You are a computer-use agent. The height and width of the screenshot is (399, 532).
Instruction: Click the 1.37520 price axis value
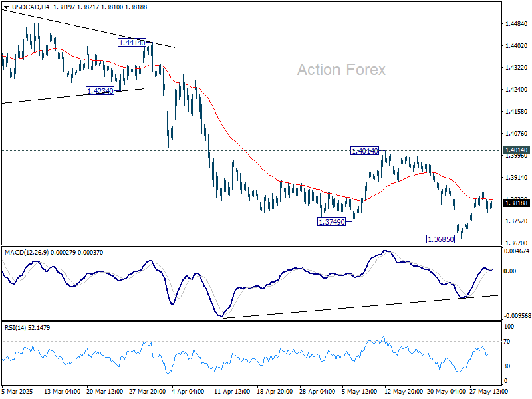point(517,221)
